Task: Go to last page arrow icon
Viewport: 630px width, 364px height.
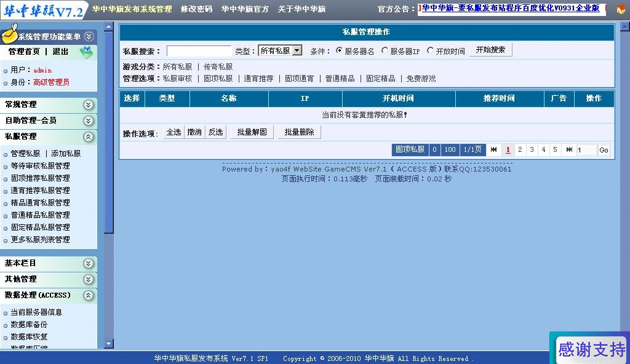Action: 569,149
